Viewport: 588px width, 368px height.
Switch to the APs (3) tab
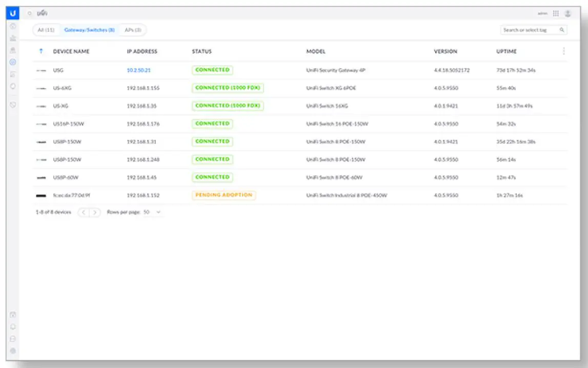[133, 30]
